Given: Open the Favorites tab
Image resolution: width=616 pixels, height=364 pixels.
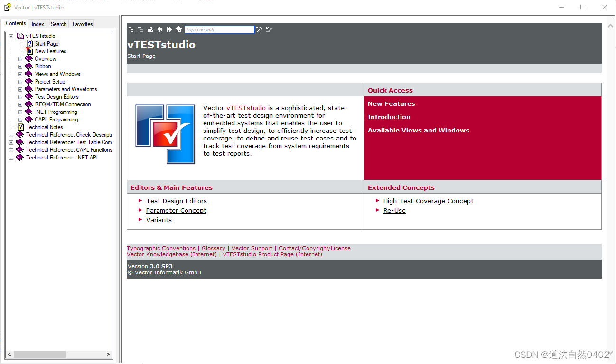Looking at the screenshot, I should (x=83, y=24).
